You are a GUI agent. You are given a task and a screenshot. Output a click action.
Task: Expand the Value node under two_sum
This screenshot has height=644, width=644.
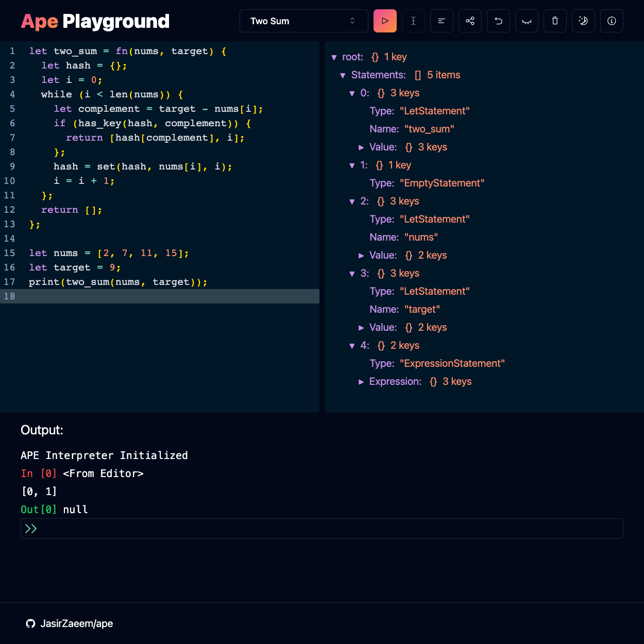(361, 147)
